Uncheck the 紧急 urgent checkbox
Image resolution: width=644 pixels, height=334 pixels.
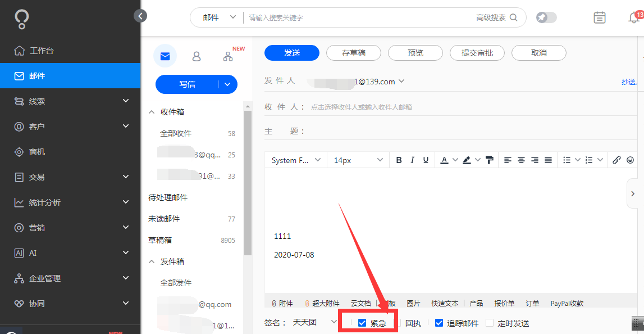coord(361,322)
